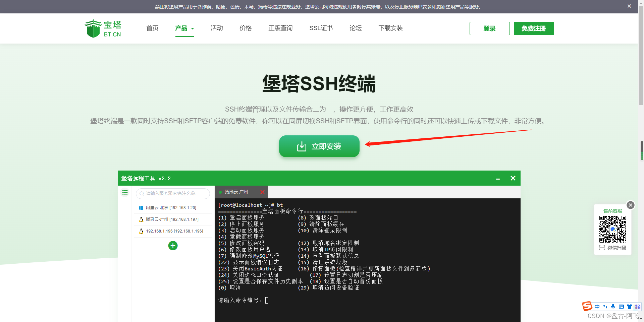Open the SSL证书 menu item
Screen dimensions: 644x322
[x=321, y=28]
